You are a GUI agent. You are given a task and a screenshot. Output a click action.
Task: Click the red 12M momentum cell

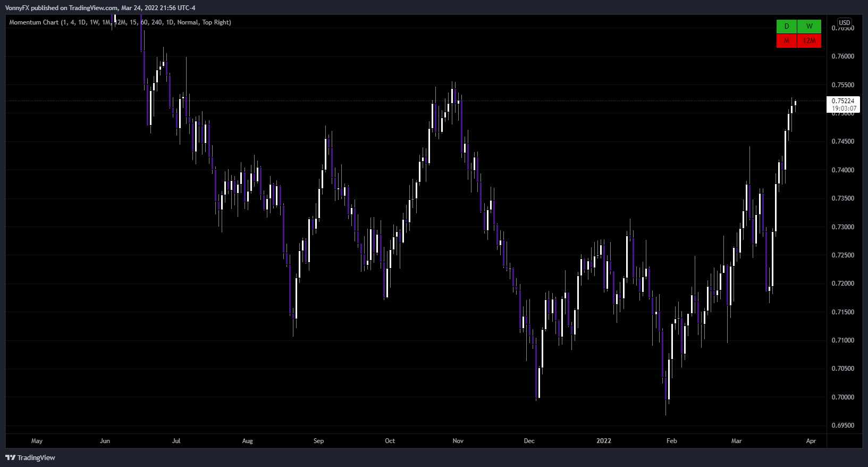coord(810,41)
